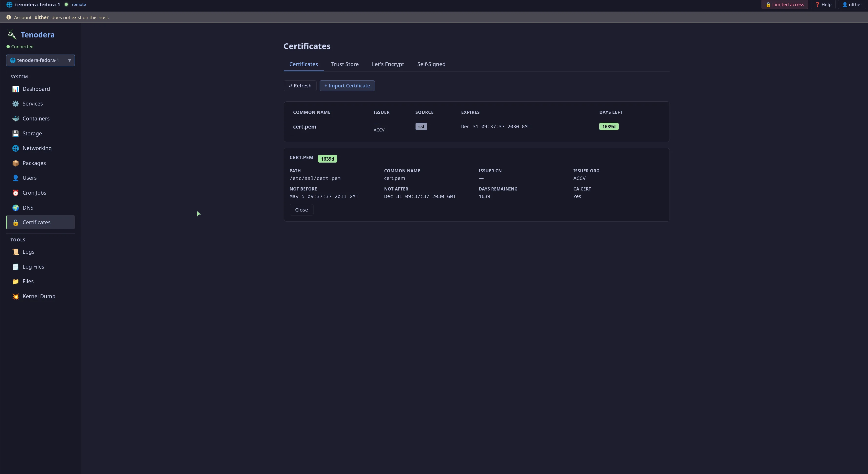Select the cert.pem certificate row
Image resolution: width=868 pixels, height=474 pixels.
pyautogui.click(x=476, y=127)
